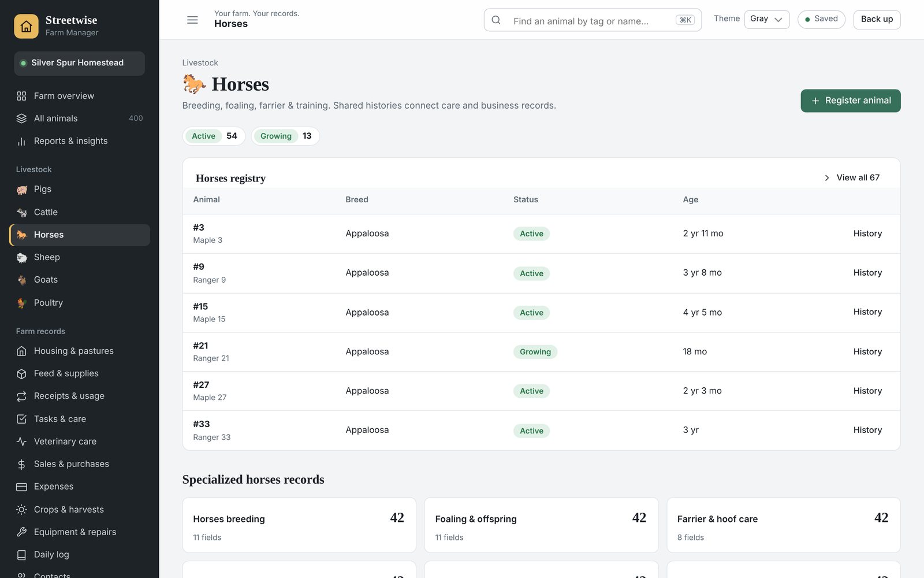
Task: Expand View all 67 horses
Action: tap(852, 177)
